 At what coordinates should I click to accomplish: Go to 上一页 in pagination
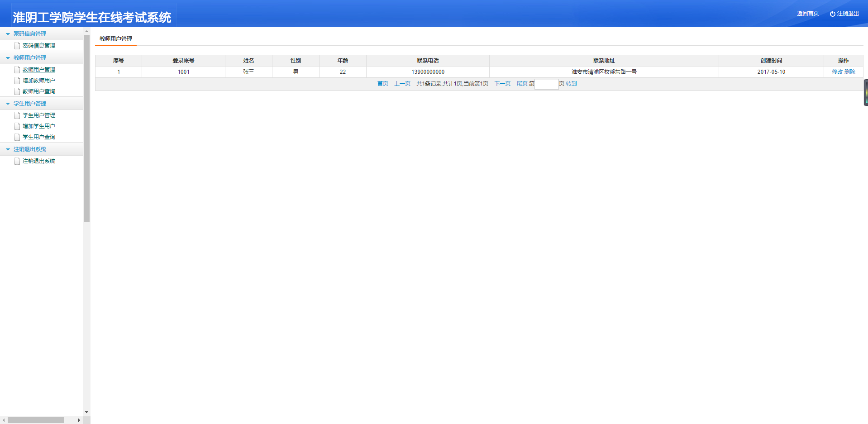pyautogui.click(x=402, y=84)
